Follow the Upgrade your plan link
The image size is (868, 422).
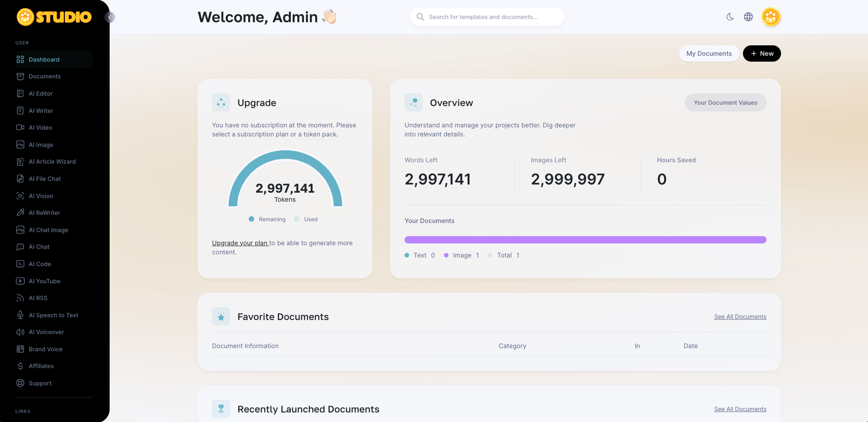[240, 243]
